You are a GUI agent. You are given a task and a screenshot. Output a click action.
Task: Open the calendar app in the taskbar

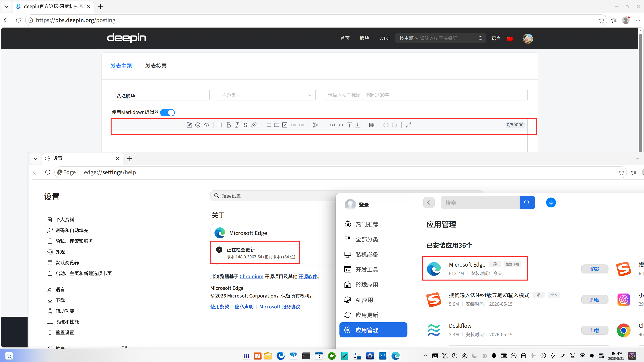319,356
